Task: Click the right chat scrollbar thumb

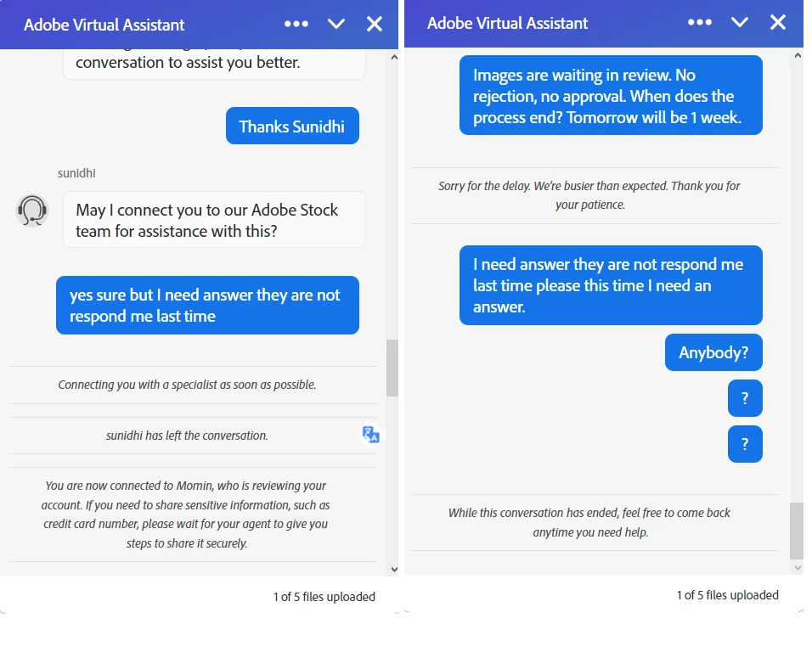Action: pos(797,531)
